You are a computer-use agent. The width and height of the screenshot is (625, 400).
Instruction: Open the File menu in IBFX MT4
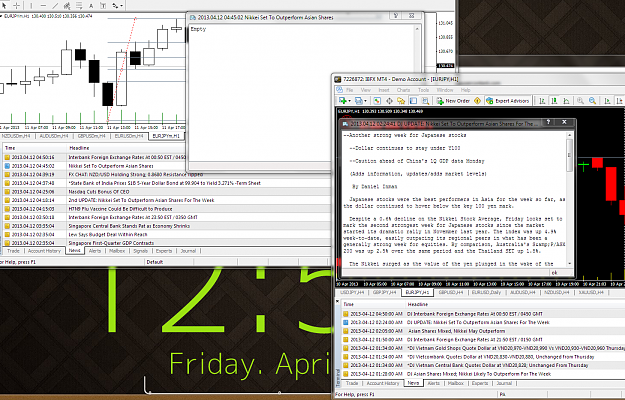350,90
